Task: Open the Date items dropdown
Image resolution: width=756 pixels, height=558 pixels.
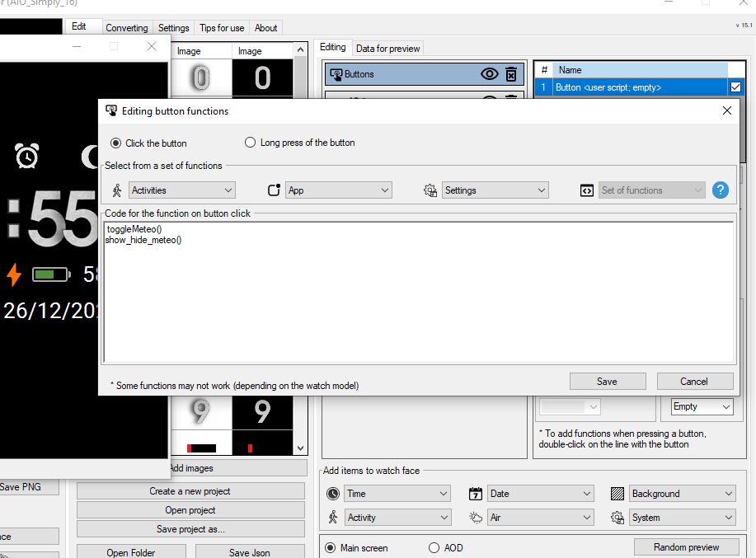Action: (540, 494)
